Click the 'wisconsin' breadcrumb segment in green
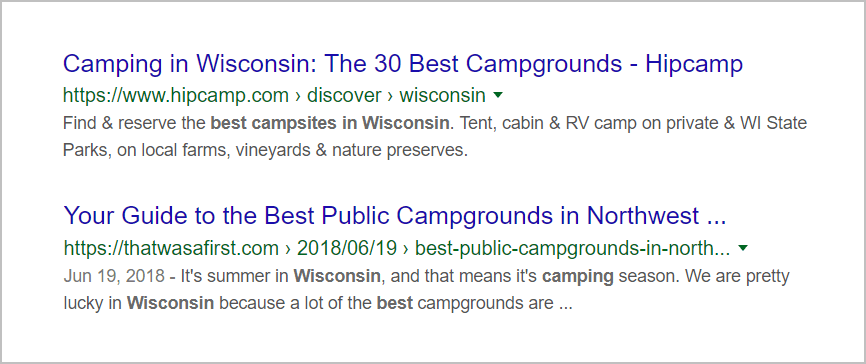The image size is (866, 364). coord(442,96)
